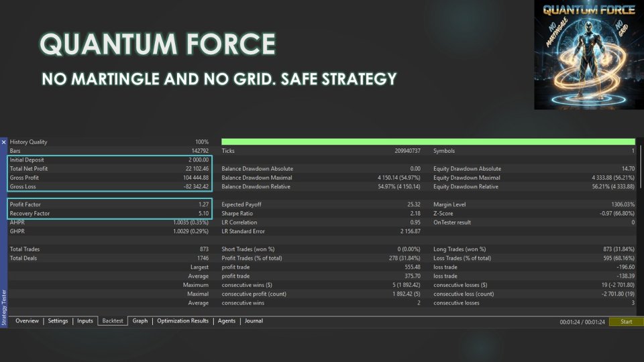This screenshot has height=362, width=644.
Task: Switch to the Graph tab
Action: click(x=140, y=321)
